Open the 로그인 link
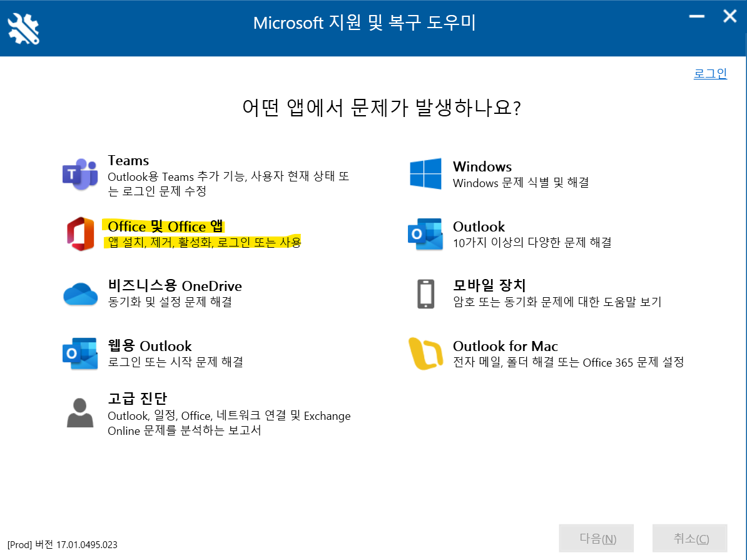The height and width of the screenshot is (560, 747). pyautogui.click(x=710, y=73)
